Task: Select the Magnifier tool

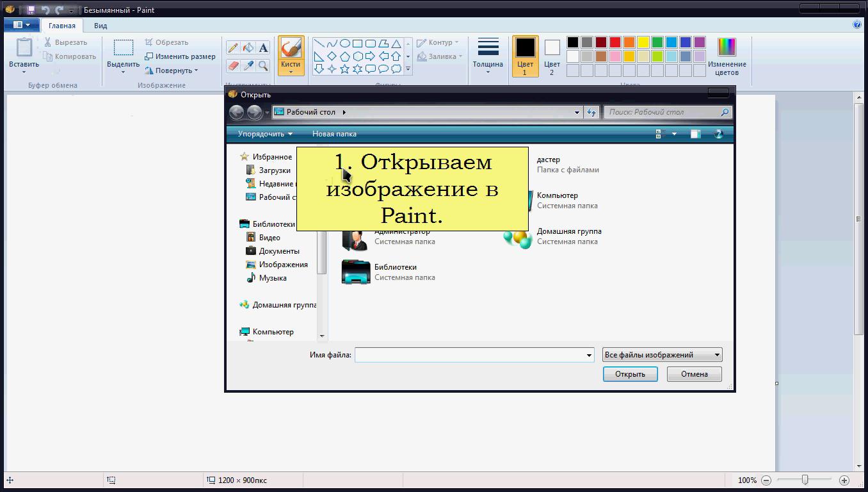Action: (x=263, y=65)
